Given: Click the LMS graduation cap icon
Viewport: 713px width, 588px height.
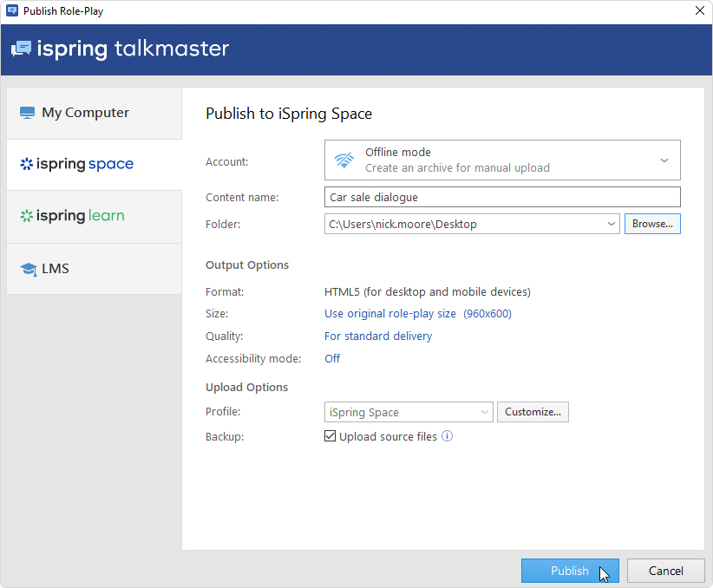Looking at the screenshot, I should coord(28,269).
